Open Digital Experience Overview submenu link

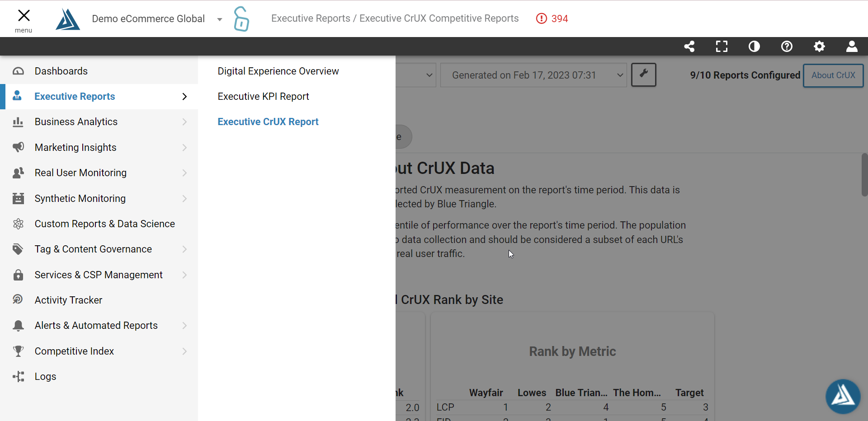pos(278,71)
